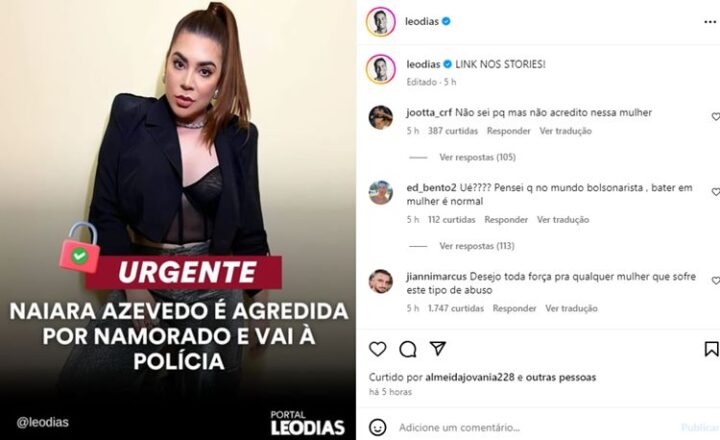Open jootta_crf commenter avatar
Screen dimensions: 720x440
(x=380, y=118)
